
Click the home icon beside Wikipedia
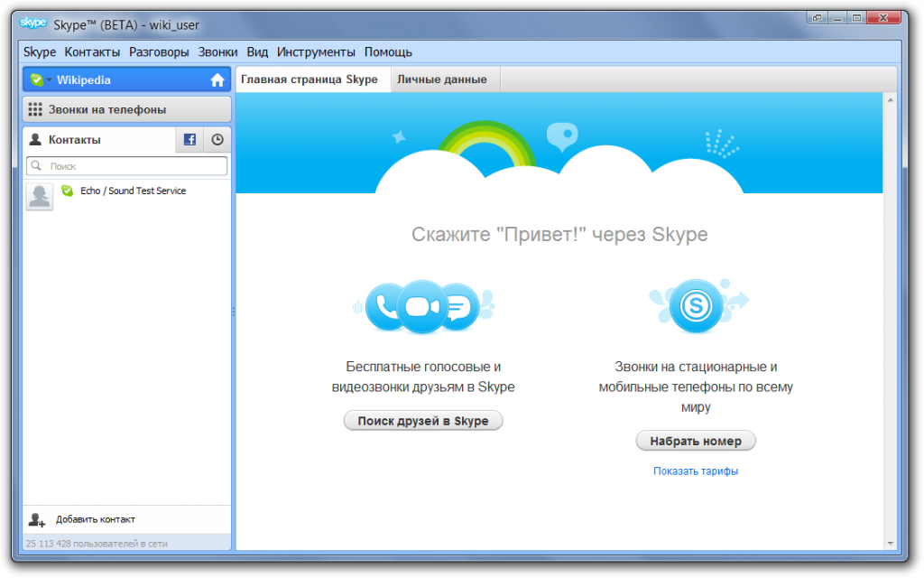click(217, 80)
